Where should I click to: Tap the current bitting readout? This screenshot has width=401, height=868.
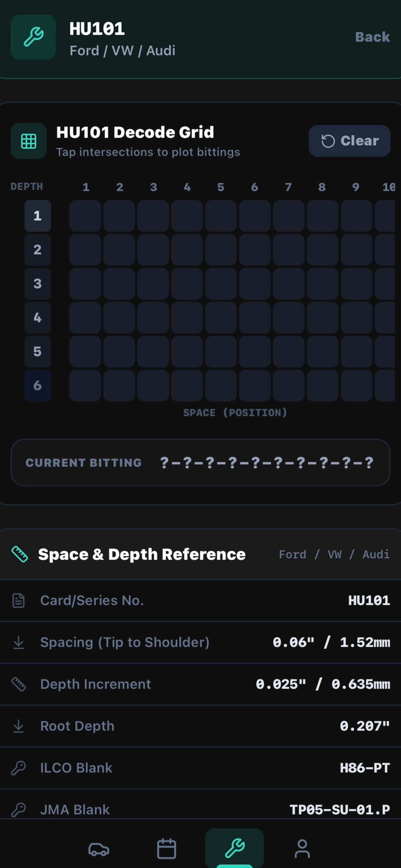(200, 462)
